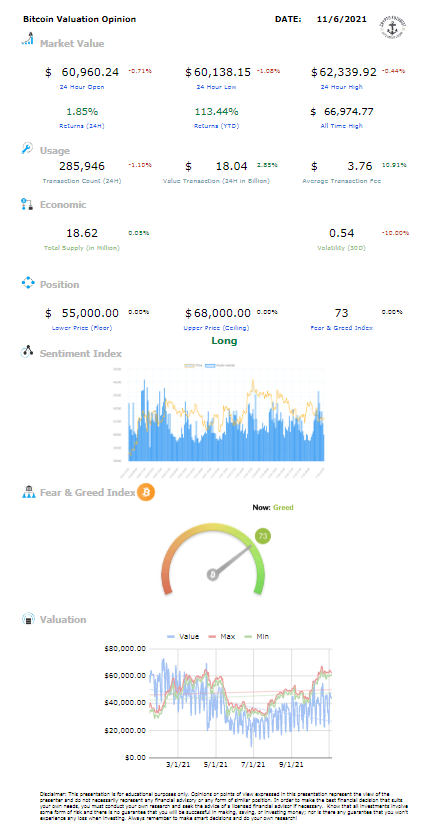Toggle the Value series in Valuation legend
Viewport: 446px width, 839px height.
coord(183,637)
